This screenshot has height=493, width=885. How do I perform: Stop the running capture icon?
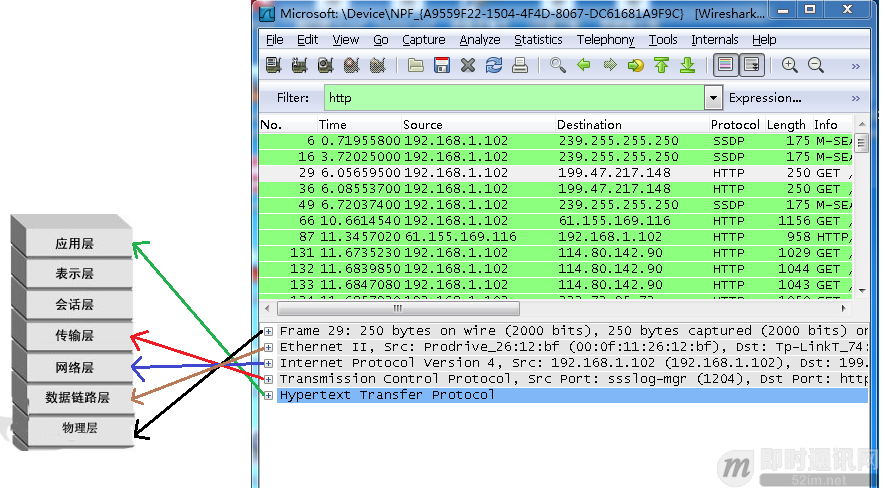coord(351,65)
